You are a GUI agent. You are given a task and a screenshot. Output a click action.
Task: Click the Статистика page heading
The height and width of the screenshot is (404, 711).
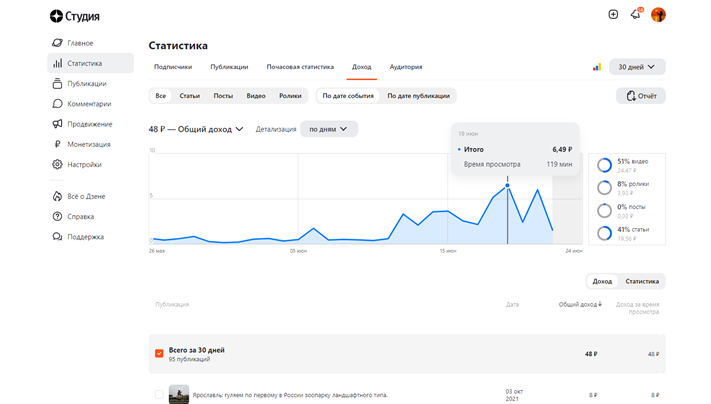(x=178, y=46)
